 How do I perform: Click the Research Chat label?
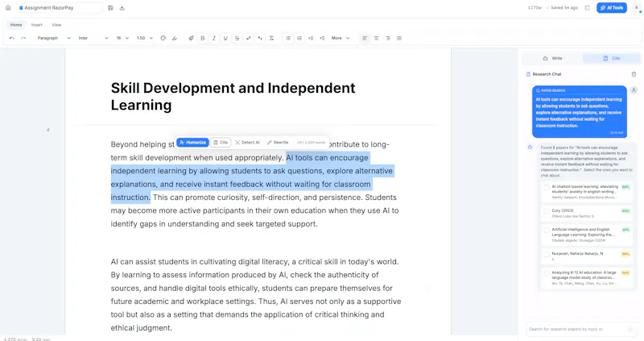547,74
